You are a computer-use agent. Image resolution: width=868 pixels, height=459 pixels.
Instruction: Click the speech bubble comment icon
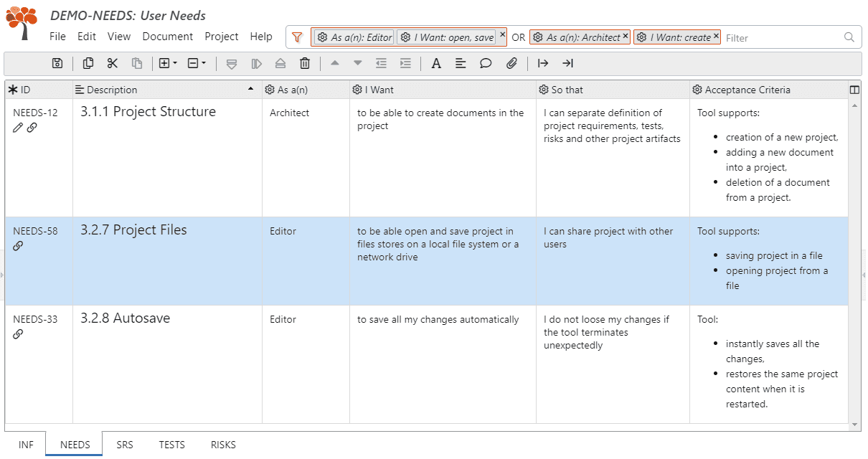486,64
